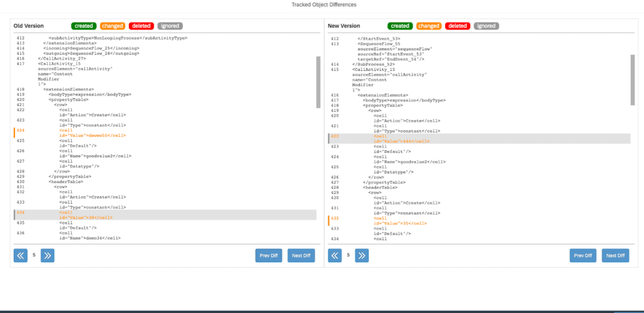Image resolution: width=644 pixels, height=313 pixels.
Task: Click 'id="Name">goodvalue2' line in New Version
Action: tap(409, 162)
